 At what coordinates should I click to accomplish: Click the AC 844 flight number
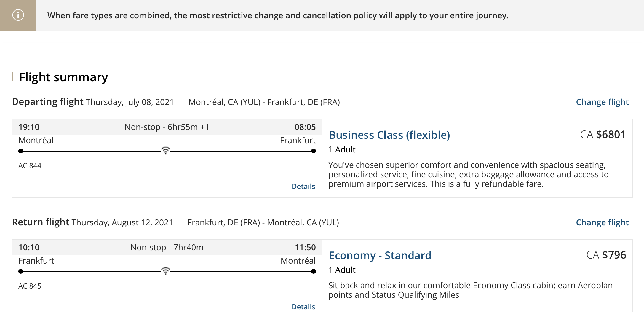pyautogui.click(x=30, y=165)
